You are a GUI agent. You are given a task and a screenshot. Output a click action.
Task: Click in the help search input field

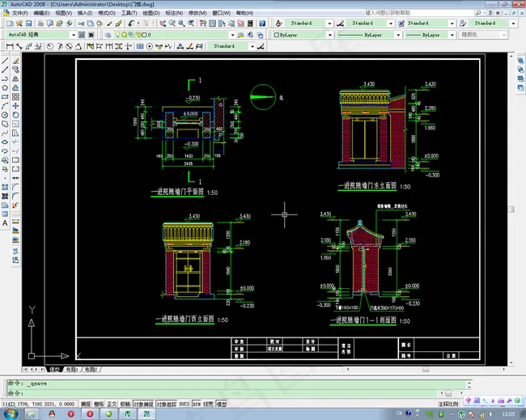coord(418,13)
